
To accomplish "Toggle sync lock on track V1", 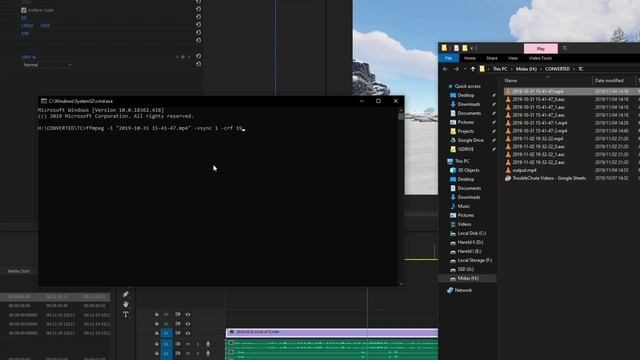I will 178,333.
